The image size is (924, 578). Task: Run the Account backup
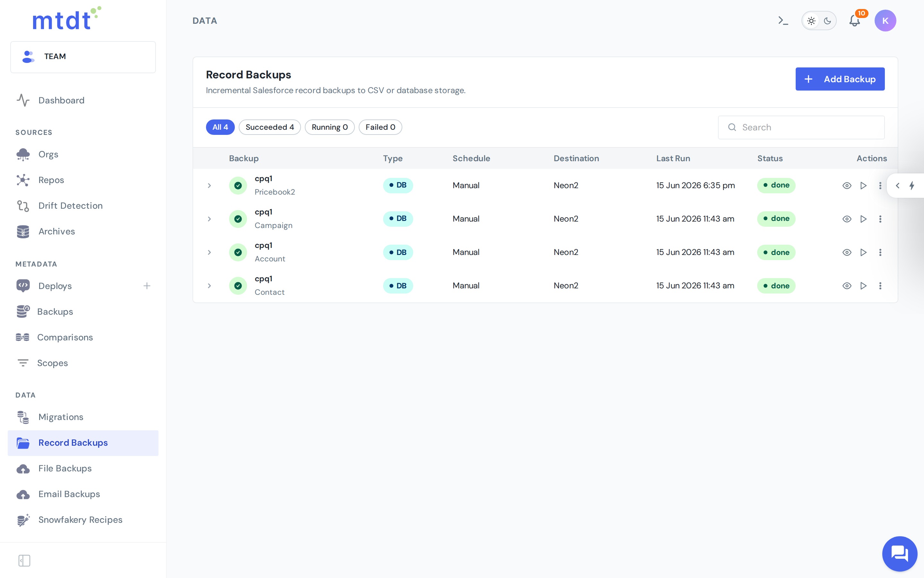point(863,252)
